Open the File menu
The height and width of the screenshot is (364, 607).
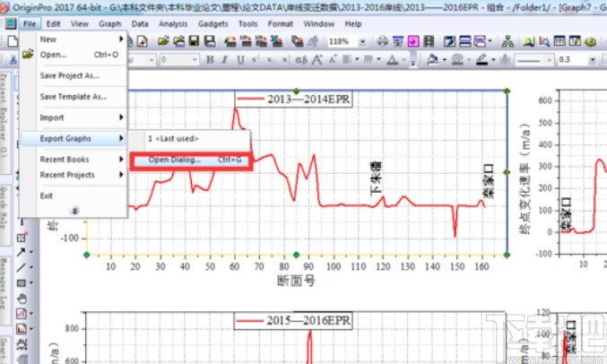30,24
